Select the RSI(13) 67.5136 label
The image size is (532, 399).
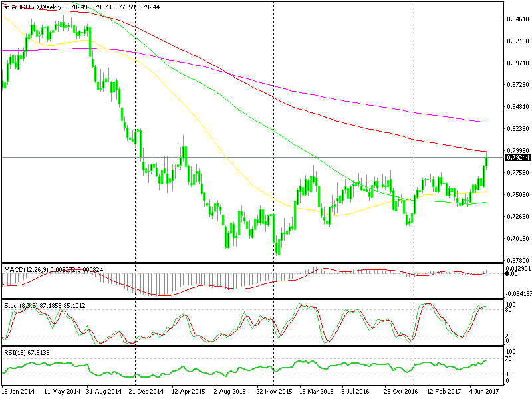(x=27, y=353)
